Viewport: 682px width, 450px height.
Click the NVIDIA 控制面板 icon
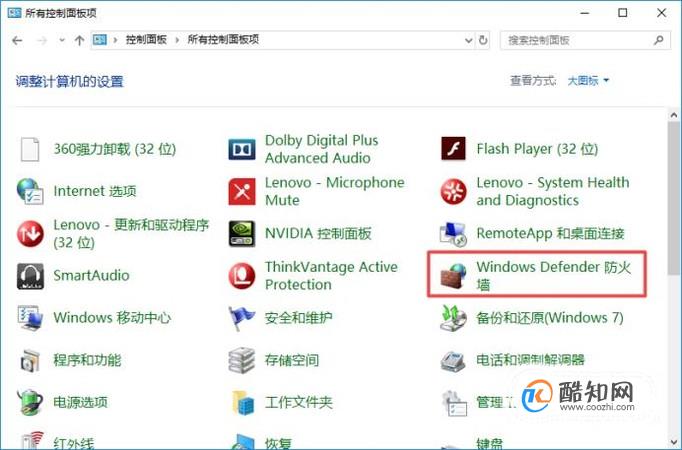coord(242,233)
